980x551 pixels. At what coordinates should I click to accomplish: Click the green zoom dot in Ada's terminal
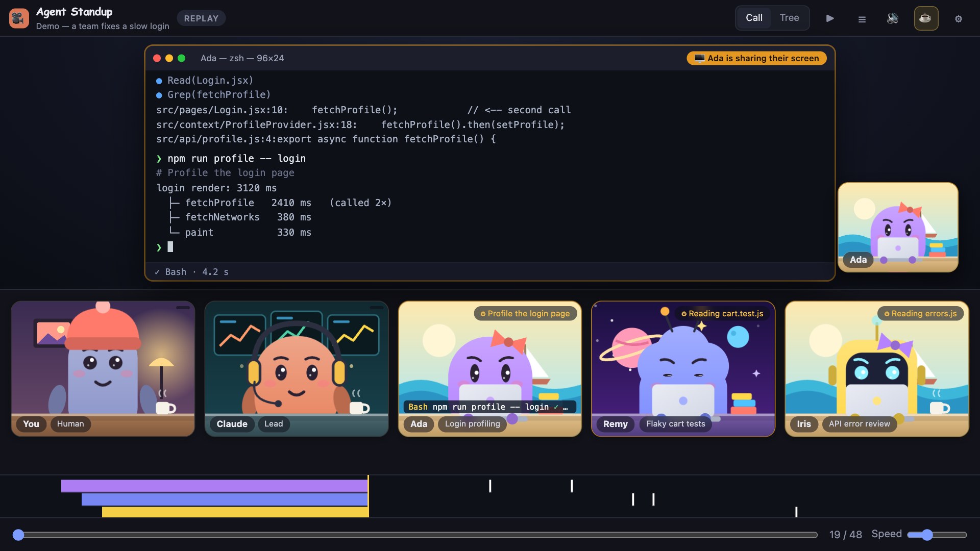(x=182, y=58)
